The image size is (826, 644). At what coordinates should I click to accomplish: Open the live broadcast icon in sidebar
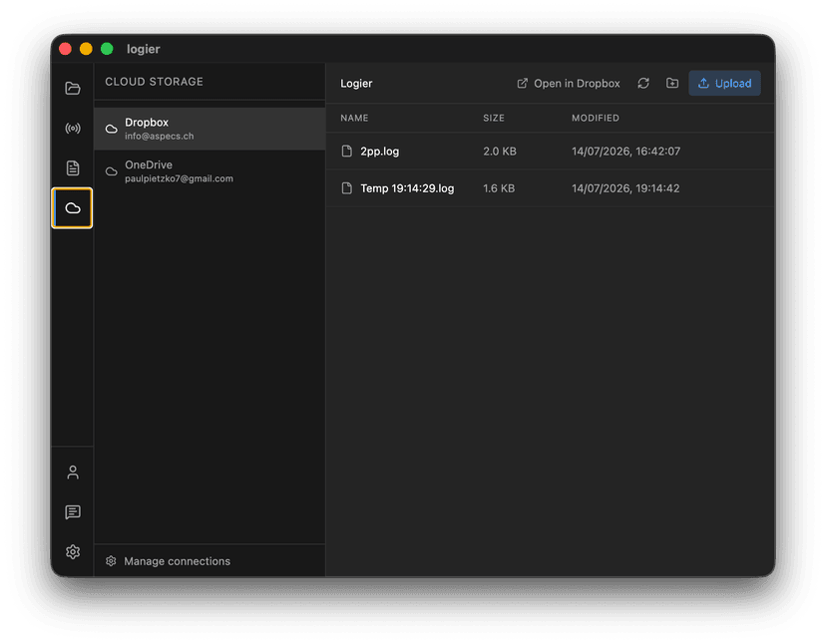(x=73, y=128)
